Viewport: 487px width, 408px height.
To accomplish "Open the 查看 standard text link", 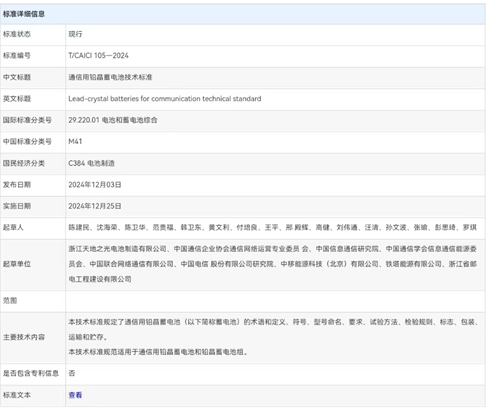I will coord(75,395).
